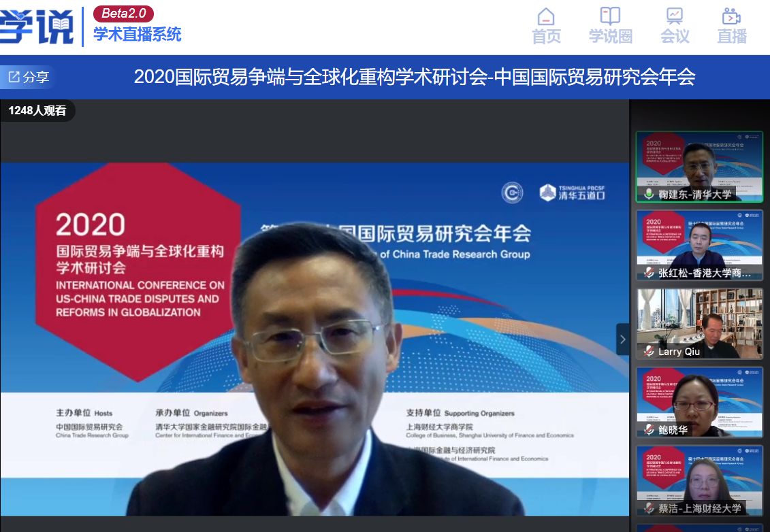Click the 蔡洁-上海财经大学 name label
The image size is (770, 532).
click(699, 509)
